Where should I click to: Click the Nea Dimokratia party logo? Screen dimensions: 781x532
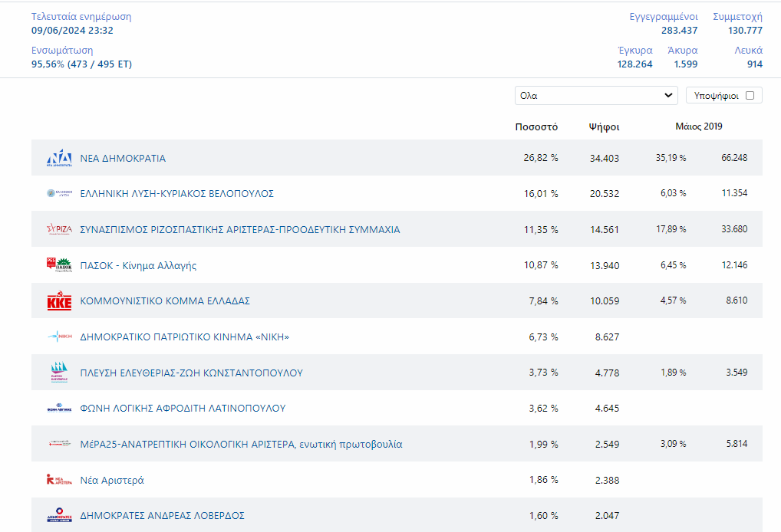[x=59, y=158]
